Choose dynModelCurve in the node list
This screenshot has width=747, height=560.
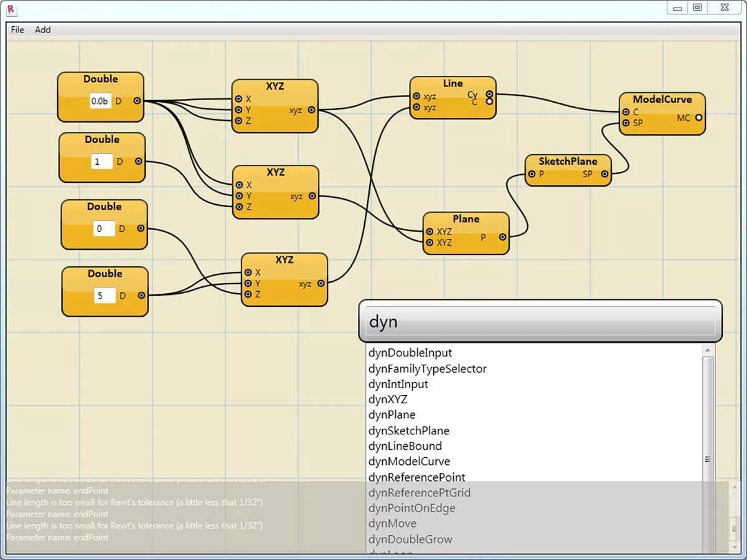(408, 461)
